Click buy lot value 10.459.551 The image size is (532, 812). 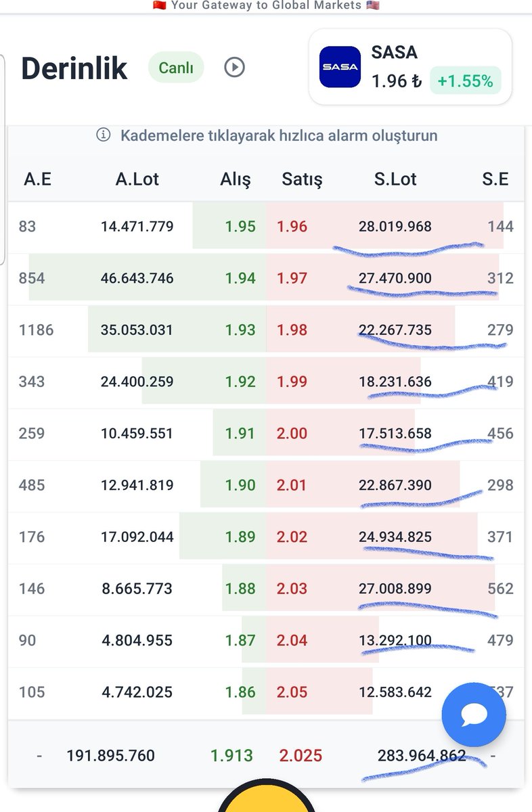point(137,434)
